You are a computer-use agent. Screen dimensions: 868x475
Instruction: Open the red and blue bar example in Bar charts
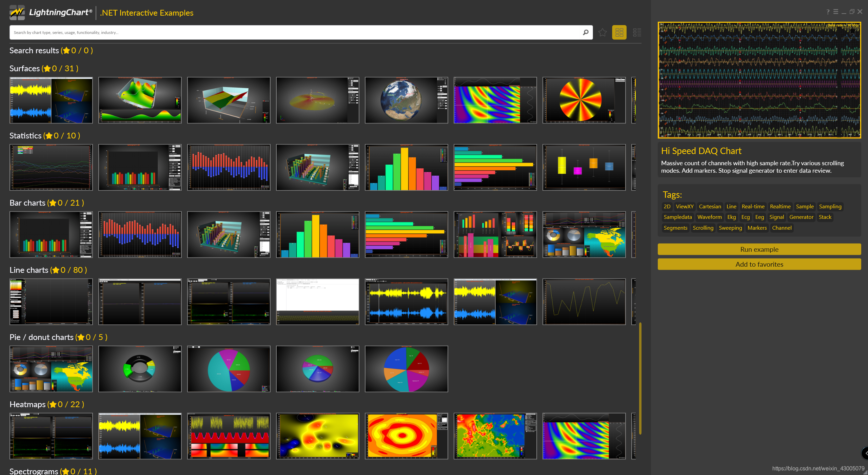[140, 234]
